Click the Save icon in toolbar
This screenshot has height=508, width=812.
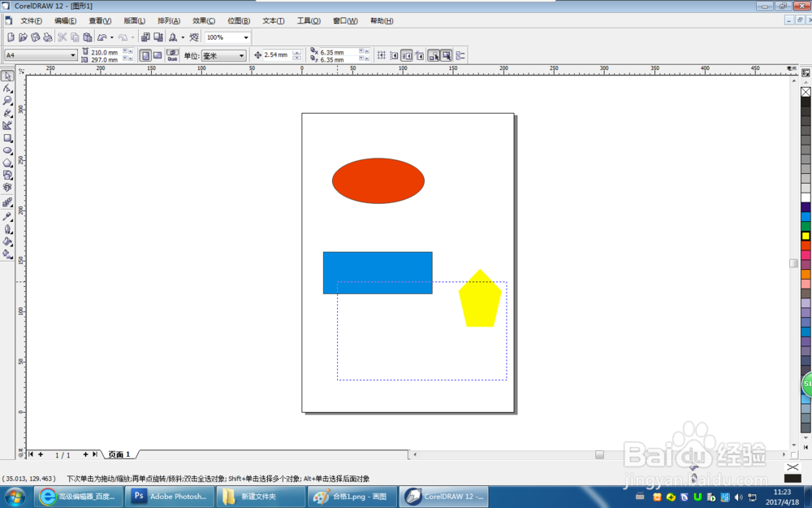point(35,37)
